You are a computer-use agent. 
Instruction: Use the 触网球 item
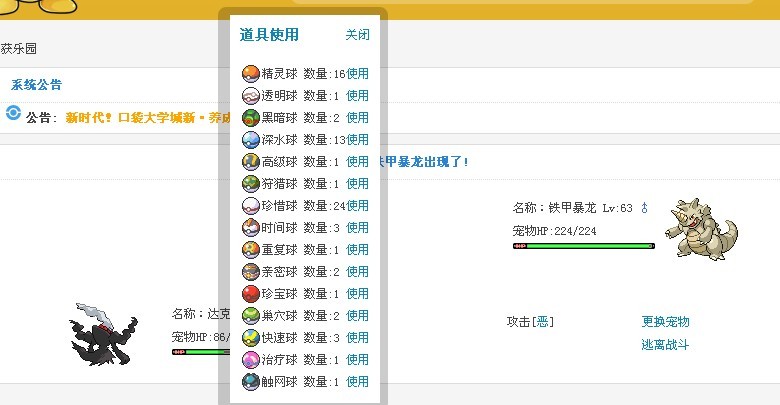coord(358,382)
